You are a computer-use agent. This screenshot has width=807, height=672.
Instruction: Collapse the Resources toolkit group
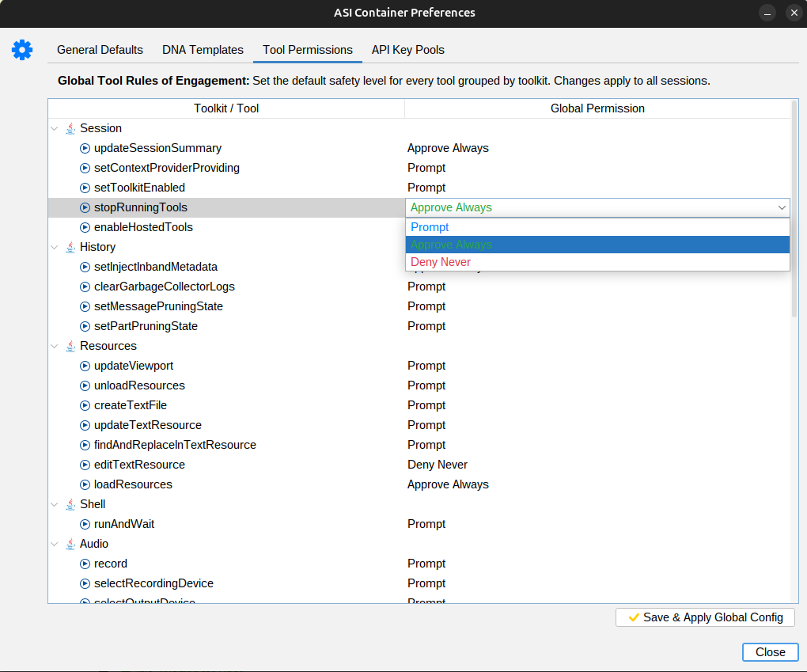point(54,345)
